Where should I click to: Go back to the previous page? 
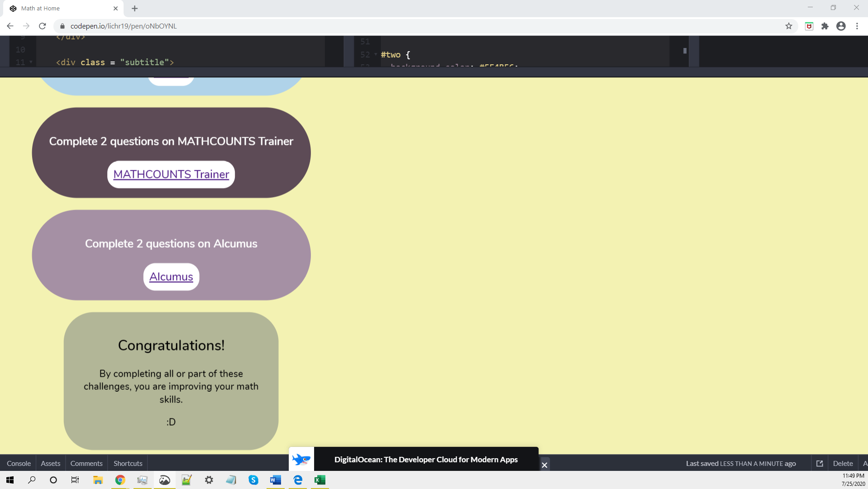click(x=10, y=26)
